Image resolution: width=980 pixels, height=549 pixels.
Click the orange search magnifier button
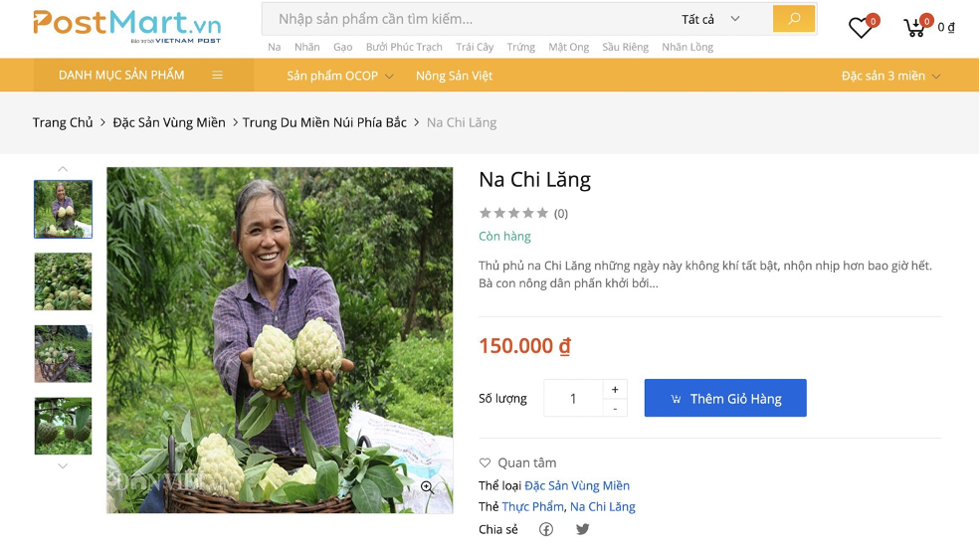(794, 19)
